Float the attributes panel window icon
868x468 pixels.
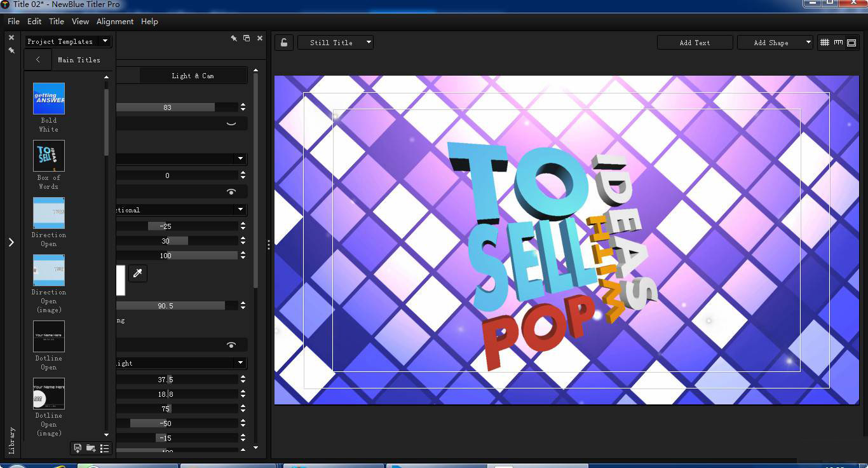pyautogui.click(x=247, y=38)
